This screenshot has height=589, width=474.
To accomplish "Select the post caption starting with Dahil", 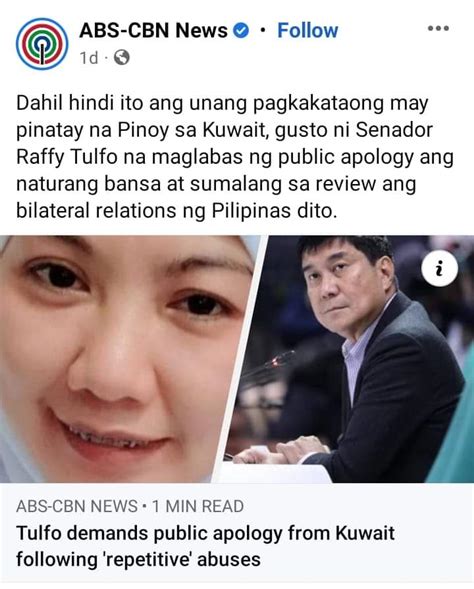I will [x=235, y=157].
